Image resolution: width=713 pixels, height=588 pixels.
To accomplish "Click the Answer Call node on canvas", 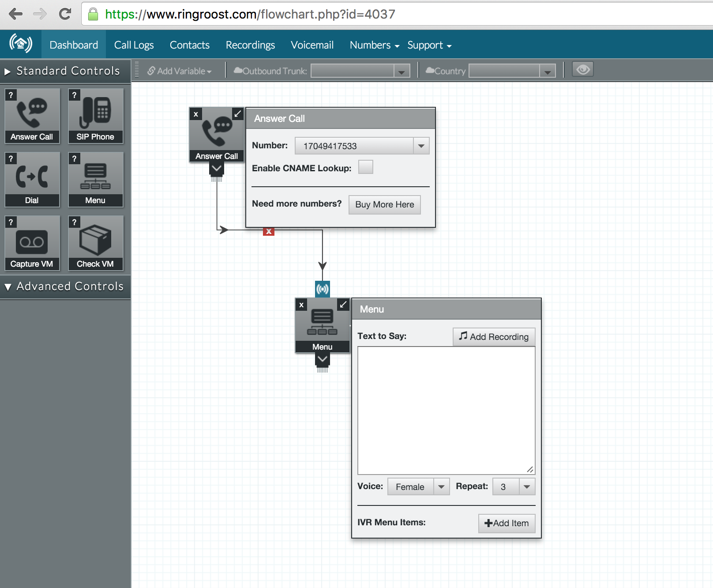I will point(217,135).
